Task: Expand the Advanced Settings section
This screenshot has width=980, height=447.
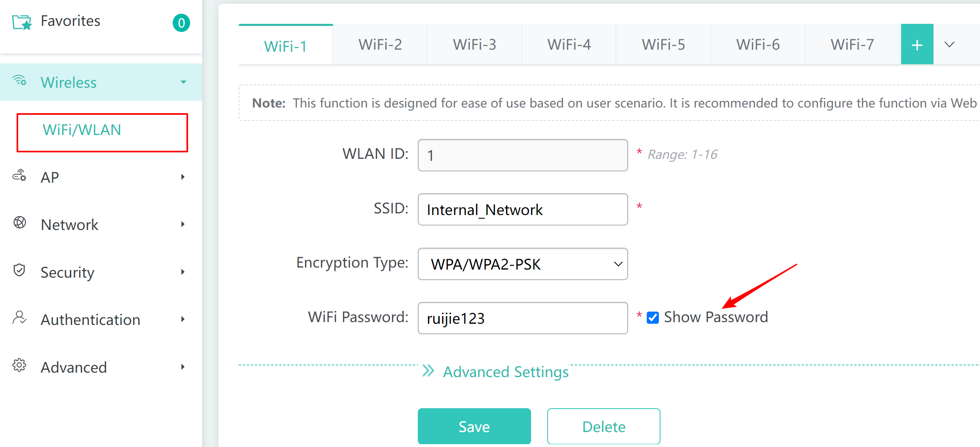Action: 495,372
